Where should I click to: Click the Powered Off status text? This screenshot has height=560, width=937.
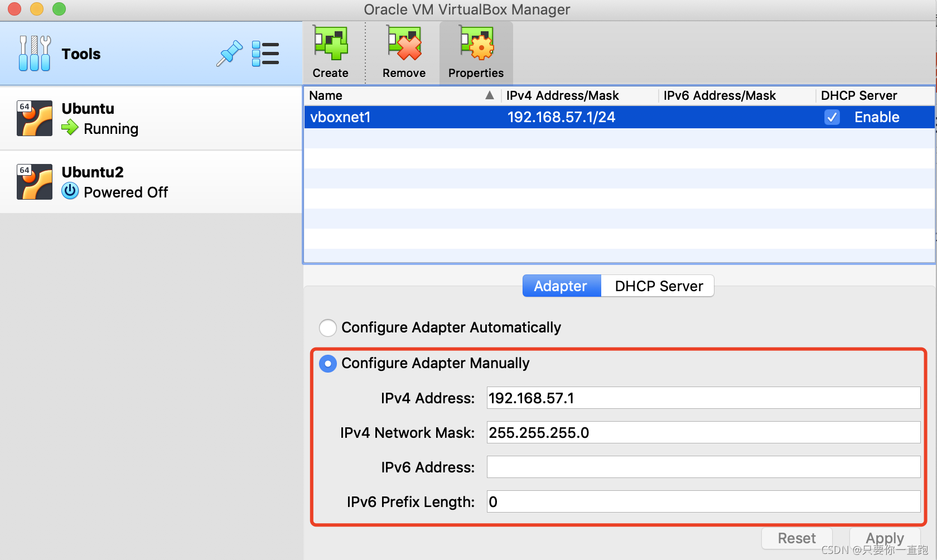[125, 192]
